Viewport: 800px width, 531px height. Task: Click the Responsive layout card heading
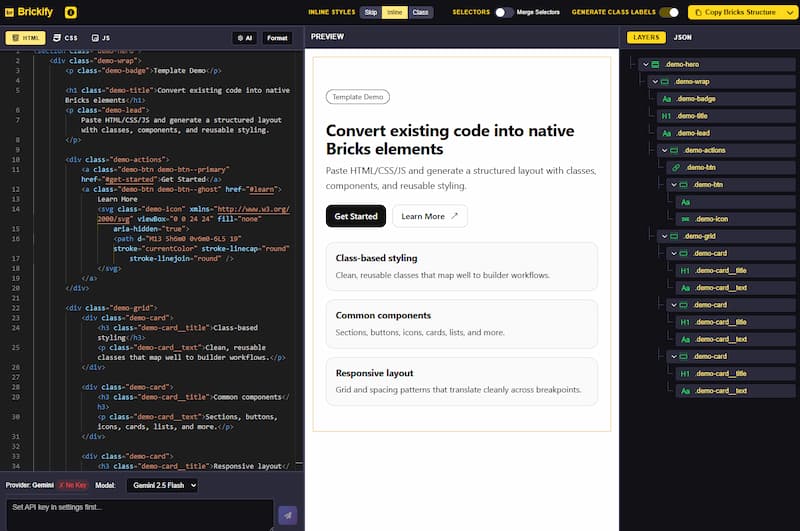point(374,373)
